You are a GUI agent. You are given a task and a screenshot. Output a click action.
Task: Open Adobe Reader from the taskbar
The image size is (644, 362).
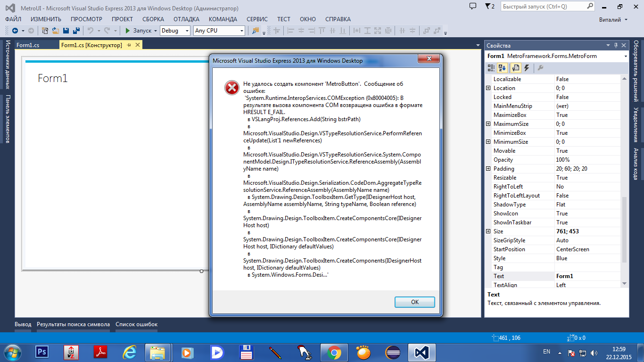[100, 352]
